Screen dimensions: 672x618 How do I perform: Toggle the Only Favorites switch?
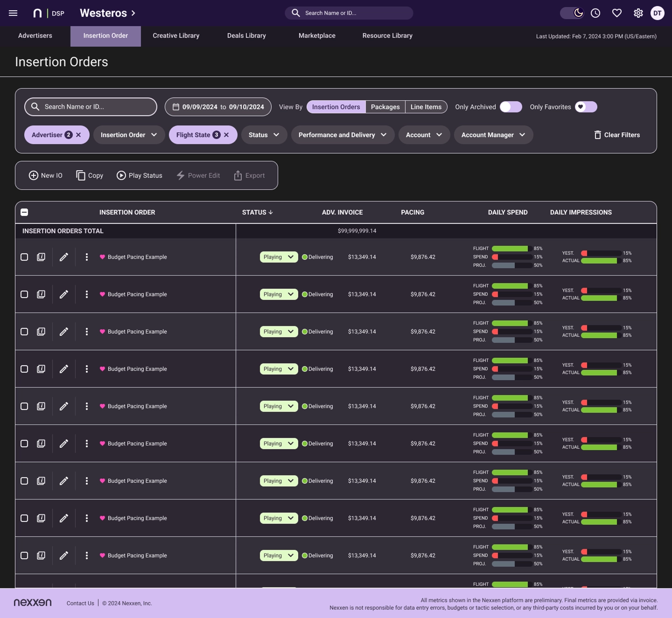[x=586, y=107]
